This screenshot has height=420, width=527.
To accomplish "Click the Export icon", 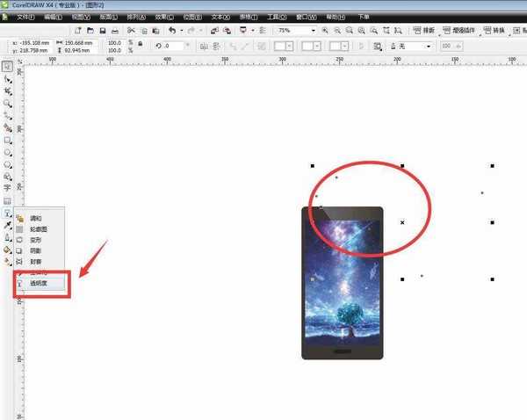I will 227,31.
